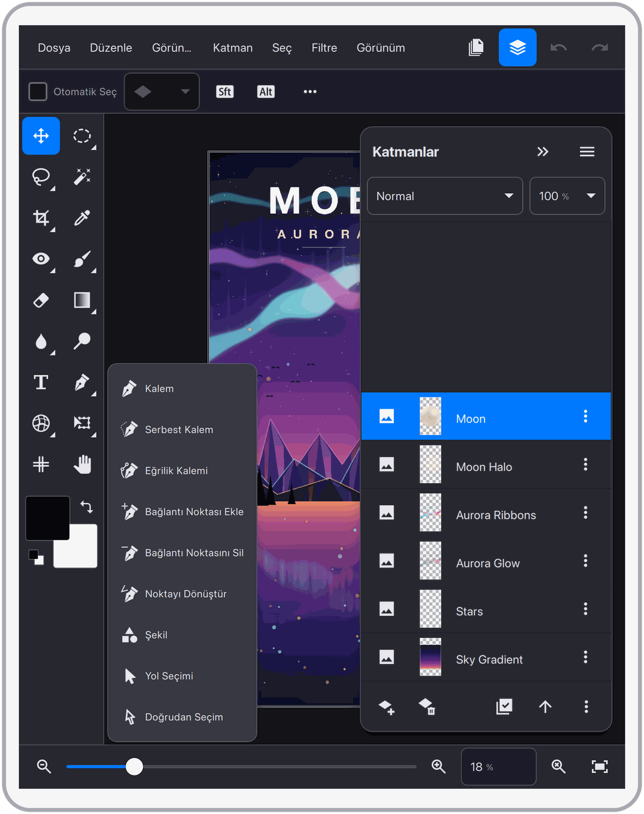
Task: Hide the Moon layer
Action: 387,416
